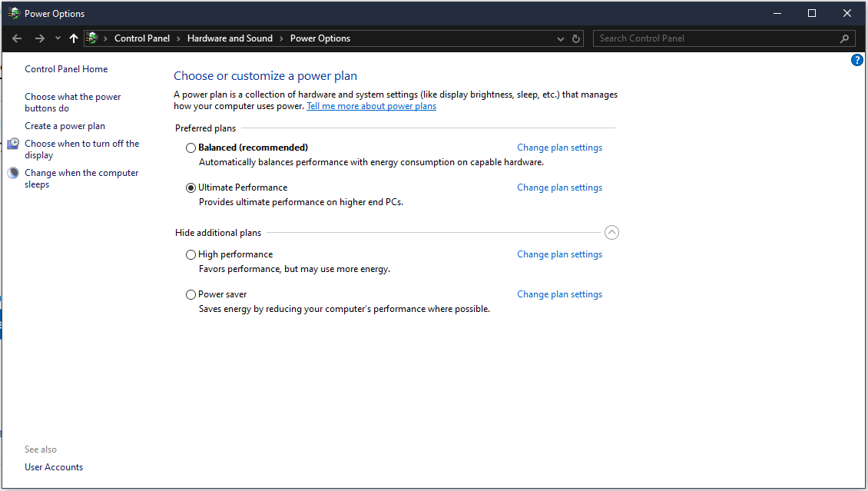Change plan settings for High performance
This screenshot has width=868, height=491.
point(560,254)
